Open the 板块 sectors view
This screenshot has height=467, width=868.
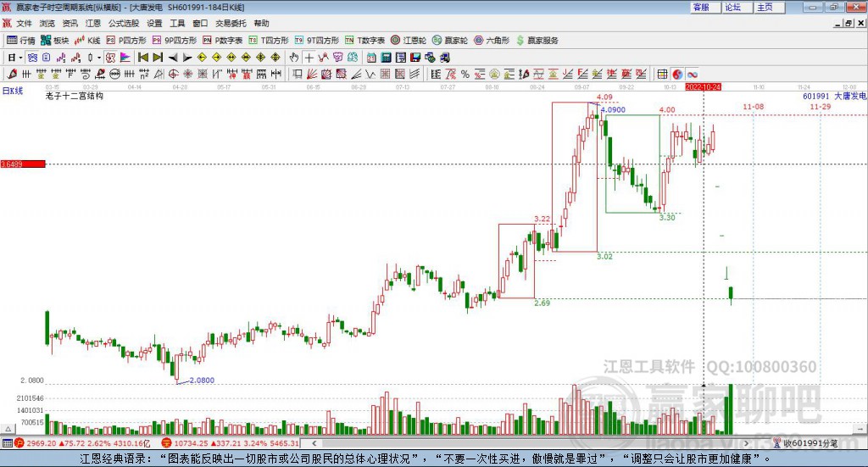[54, 41]
